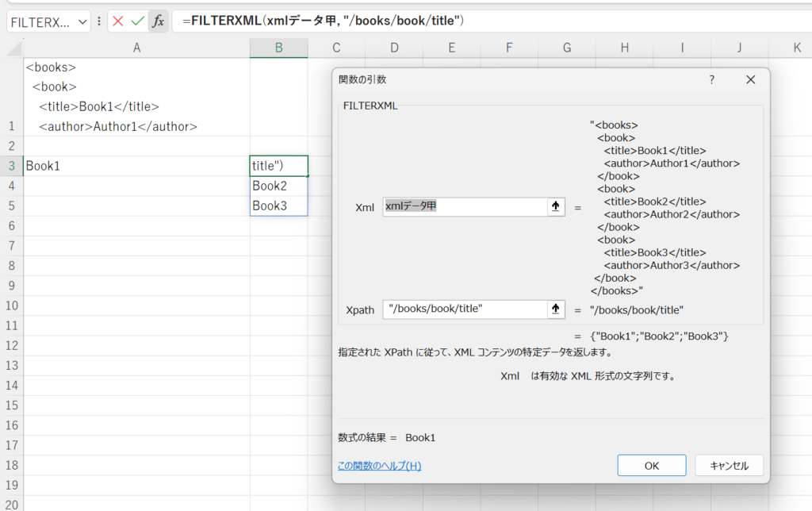Select column header B
Screen dimensions: 812x511
pos(278,48)
